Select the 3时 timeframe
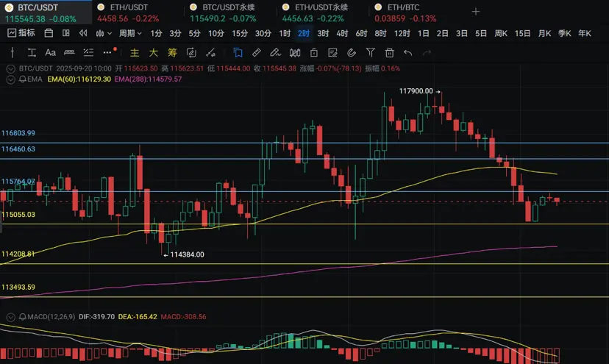 (323, 33)
